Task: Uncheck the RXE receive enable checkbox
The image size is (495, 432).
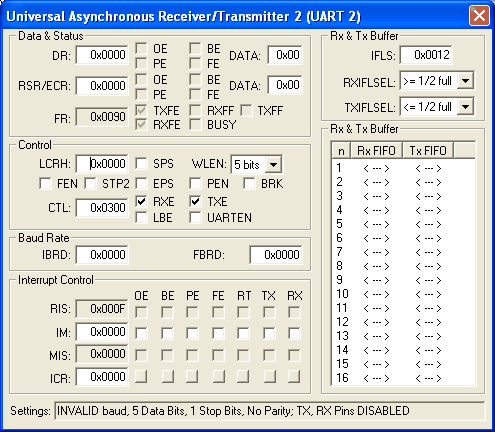Action: 141,201
